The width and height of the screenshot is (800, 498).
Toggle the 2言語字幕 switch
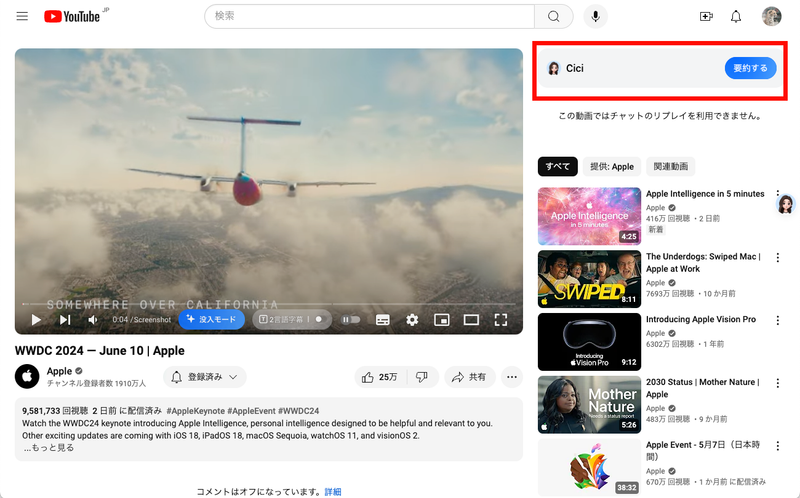318,319
